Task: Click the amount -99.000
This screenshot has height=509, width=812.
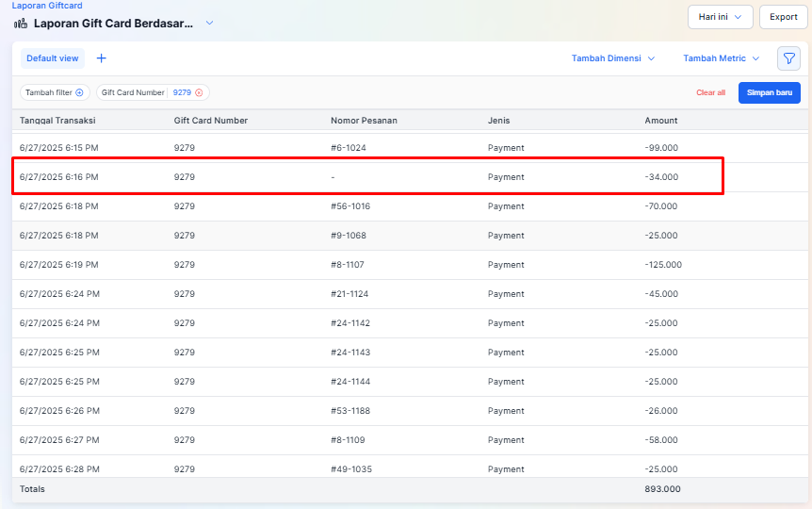Action: [661, 148]
